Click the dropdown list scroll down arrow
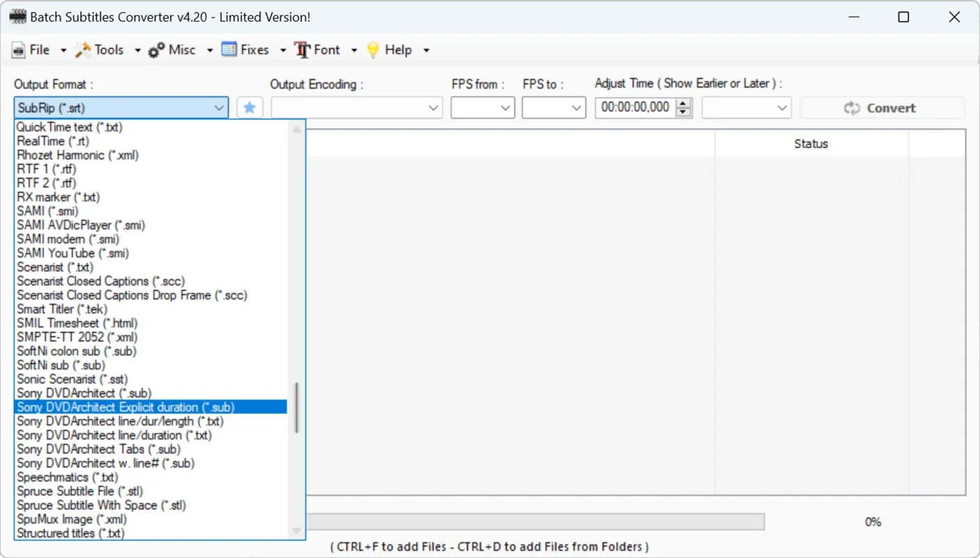This screenshot has height=558, width=980. (x=297, y=531)
